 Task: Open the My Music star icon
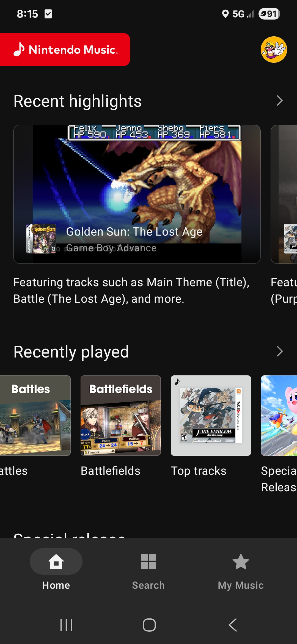[241, 561]
